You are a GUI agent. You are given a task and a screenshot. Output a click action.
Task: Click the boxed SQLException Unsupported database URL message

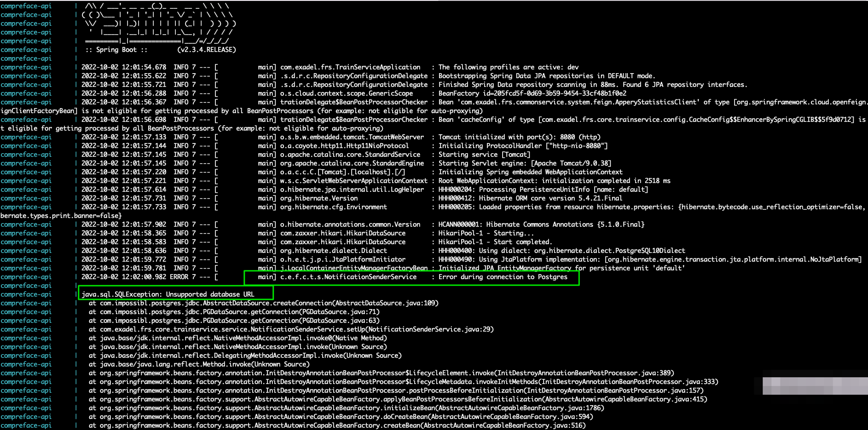tap(175, 294)
